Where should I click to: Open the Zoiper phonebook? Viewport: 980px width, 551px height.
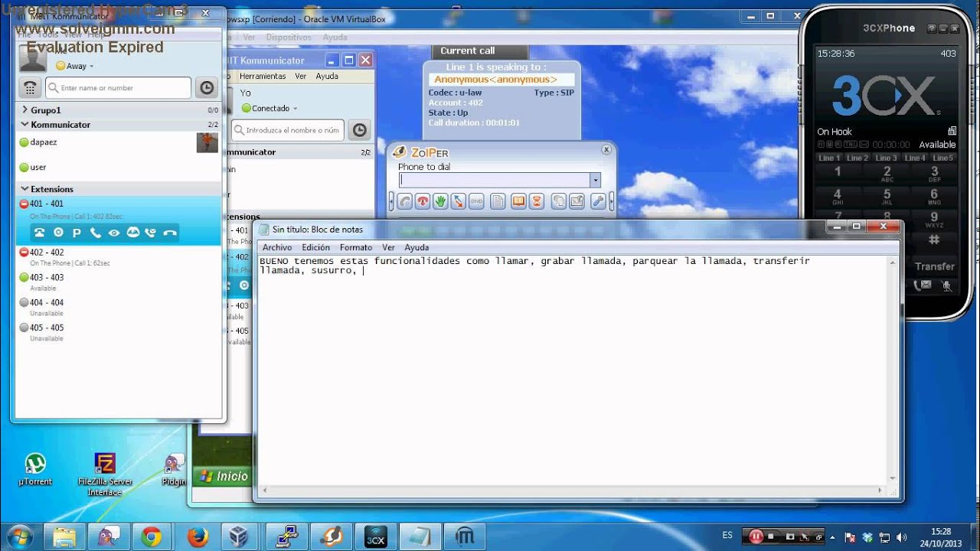518,201
